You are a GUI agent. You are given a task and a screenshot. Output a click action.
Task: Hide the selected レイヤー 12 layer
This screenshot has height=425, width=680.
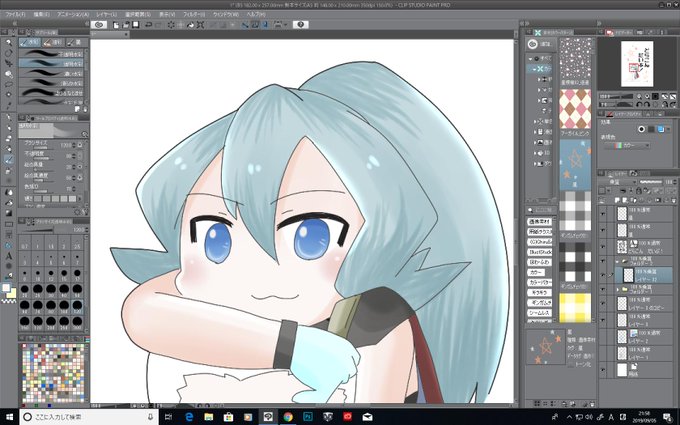click(602, 275)
